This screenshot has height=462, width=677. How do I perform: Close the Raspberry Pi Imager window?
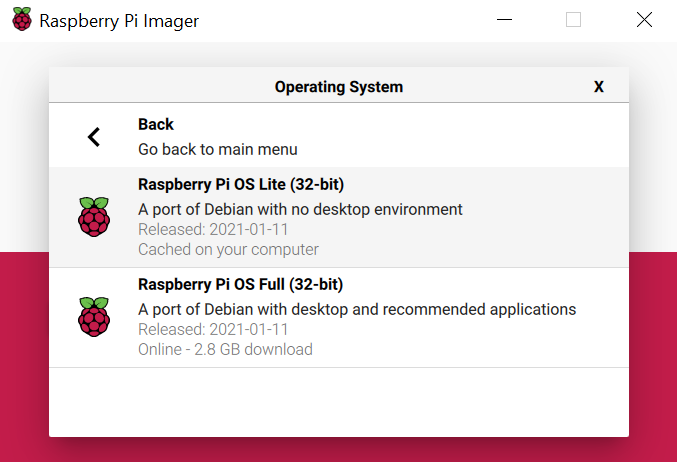(644, 20)
